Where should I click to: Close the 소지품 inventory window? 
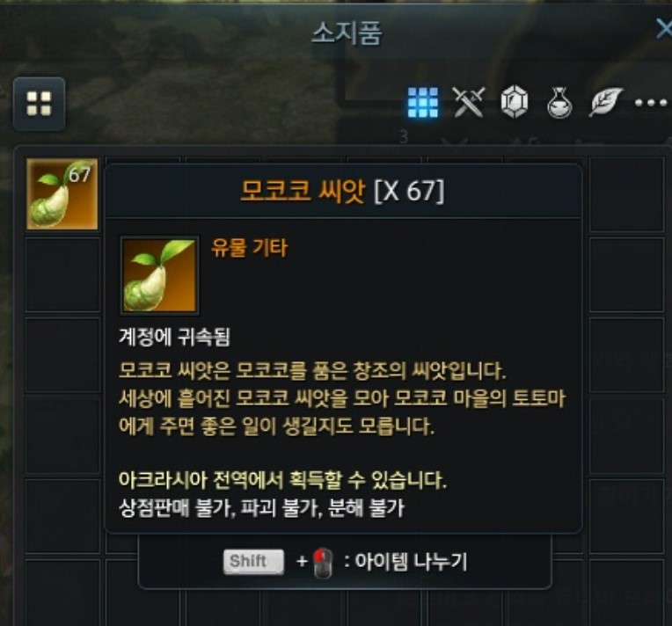[x=663, y=29]
